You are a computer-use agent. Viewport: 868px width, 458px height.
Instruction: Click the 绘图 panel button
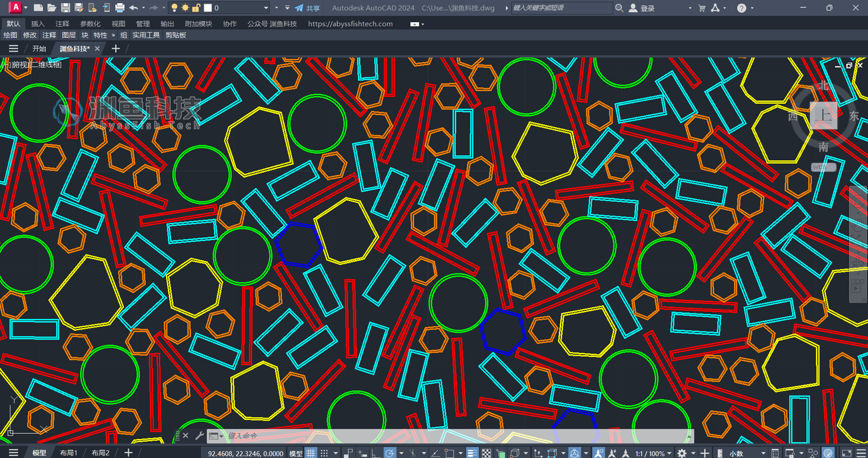click(x=10, y=35)
